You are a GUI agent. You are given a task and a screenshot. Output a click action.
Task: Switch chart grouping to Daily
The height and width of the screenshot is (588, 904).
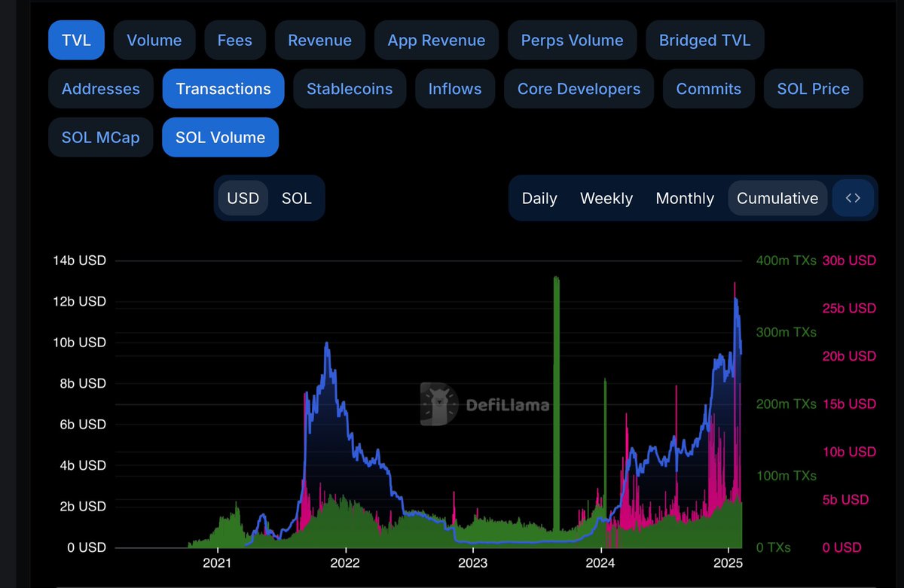[x=539, y=198]
